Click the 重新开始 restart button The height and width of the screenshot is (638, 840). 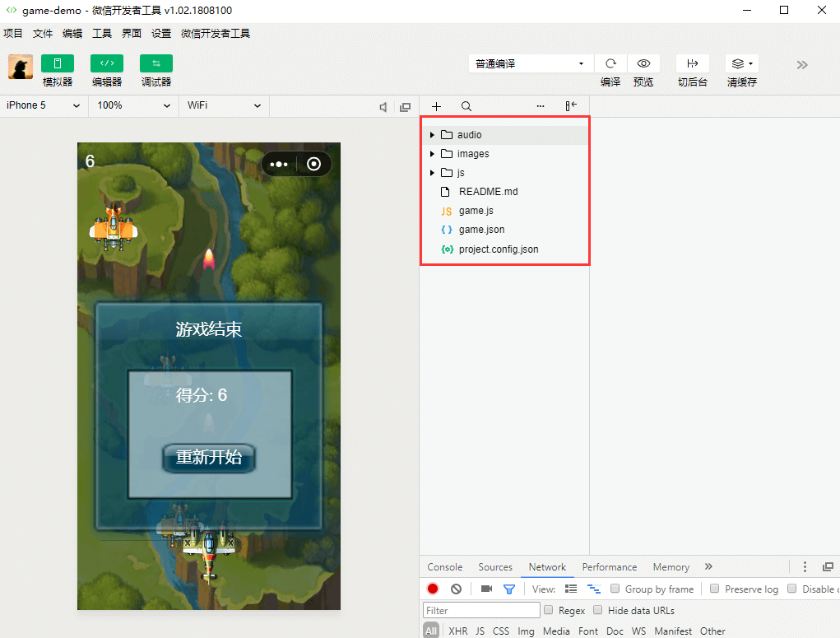click(209, 458)
